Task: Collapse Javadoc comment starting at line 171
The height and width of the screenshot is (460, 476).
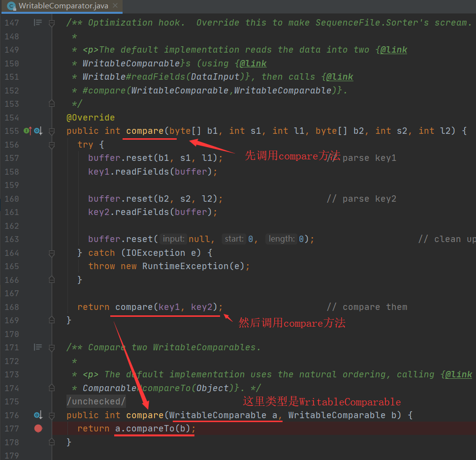Action: [52, 347]
